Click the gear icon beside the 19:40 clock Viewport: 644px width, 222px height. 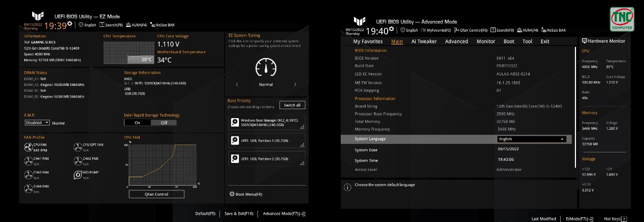391,29
